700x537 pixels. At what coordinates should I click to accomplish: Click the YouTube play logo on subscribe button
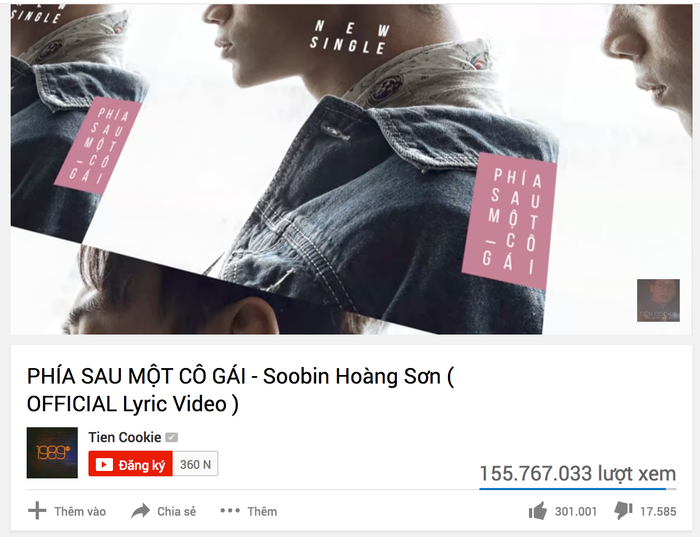pyautogui.click(x=104, y=465)
